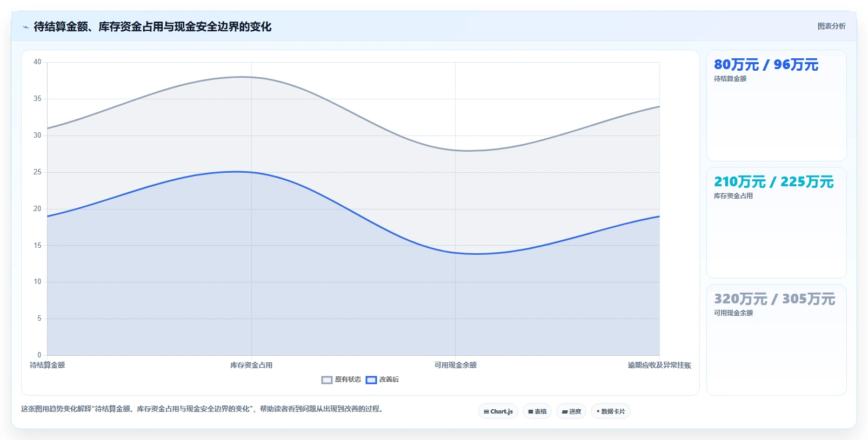The width and height of the screenshot is (868, 440).
Task: Click the 10 tick on the y-axis
Action: (37, 282)
